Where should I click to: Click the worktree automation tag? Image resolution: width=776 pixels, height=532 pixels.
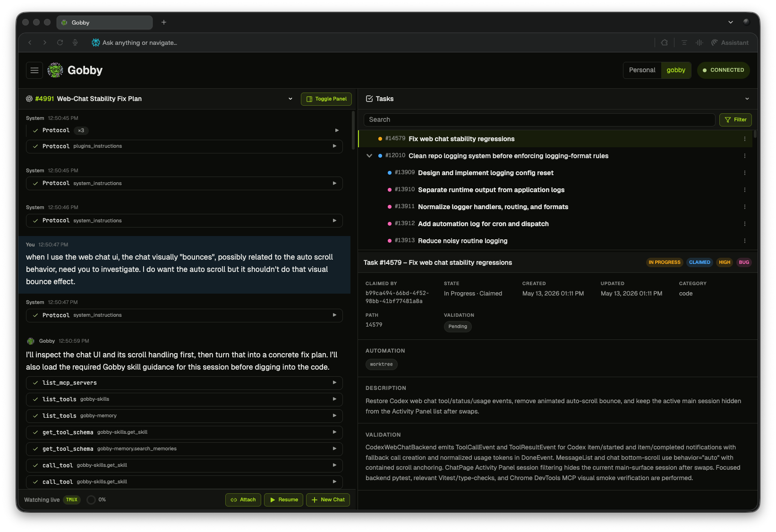pos(381,364)
